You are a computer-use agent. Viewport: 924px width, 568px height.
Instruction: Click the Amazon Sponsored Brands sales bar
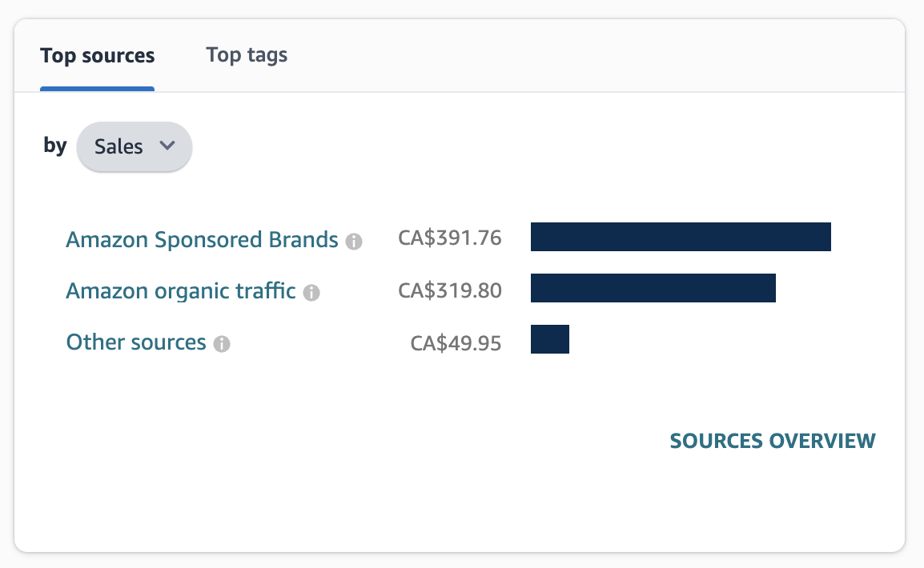[681, 237]
